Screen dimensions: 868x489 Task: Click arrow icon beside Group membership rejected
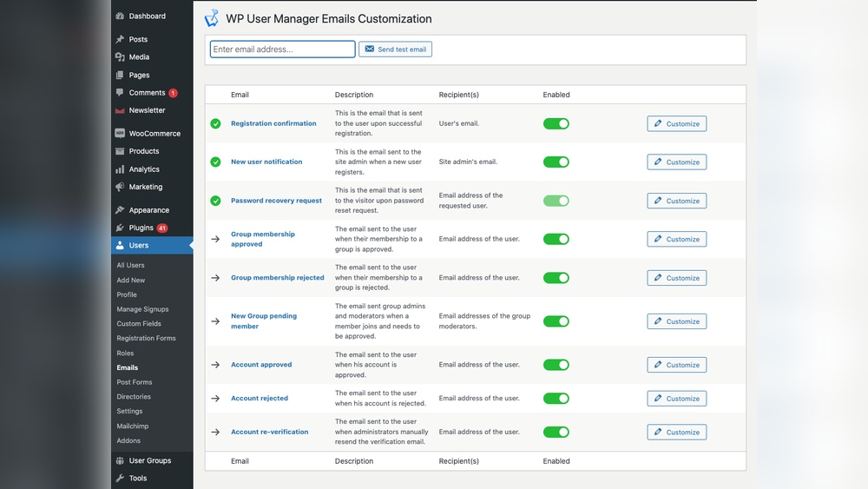(215, 278)
